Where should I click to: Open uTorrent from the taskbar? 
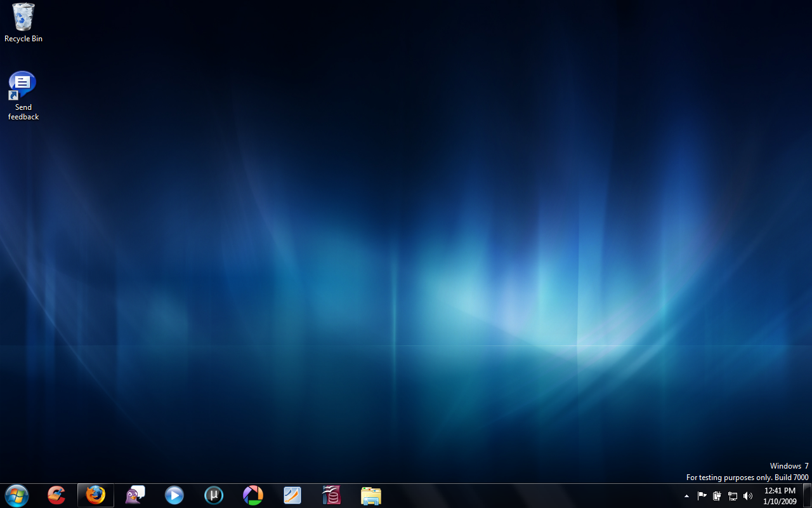pos(214,495)
